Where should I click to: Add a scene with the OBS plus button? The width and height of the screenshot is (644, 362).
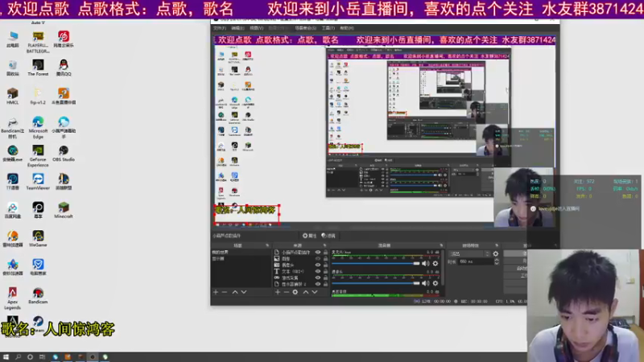tap(216, 292)
